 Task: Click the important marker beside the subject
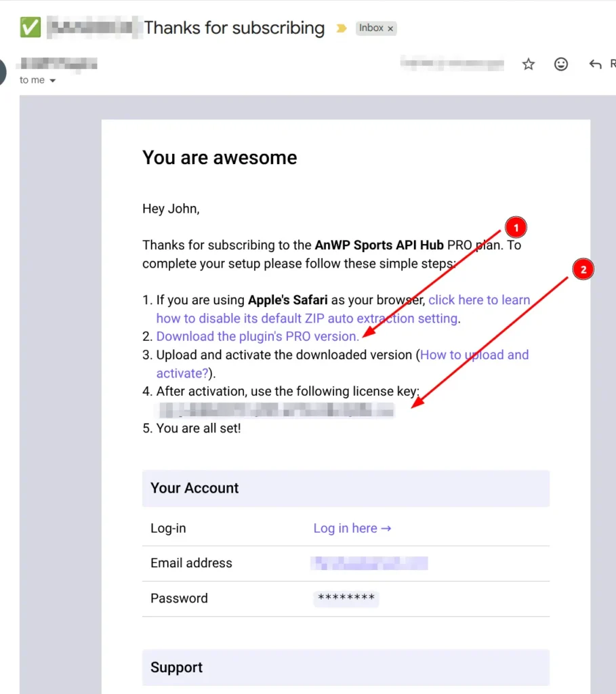(x=341, y=28)
